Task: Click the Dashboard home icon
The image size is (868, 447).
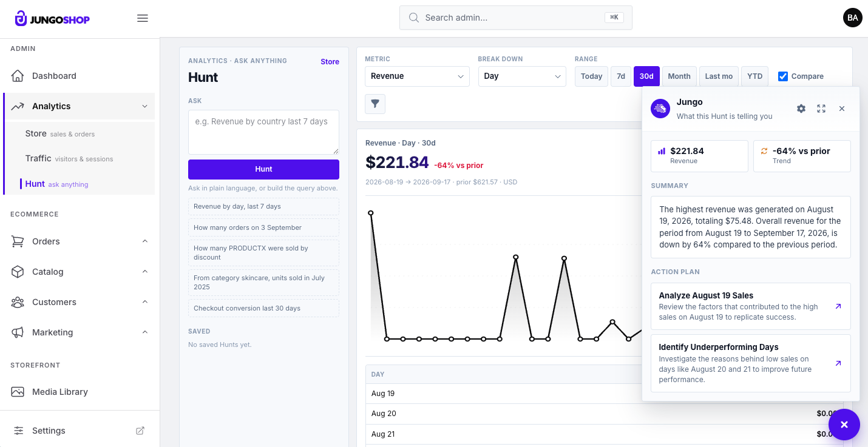Action: pyautogui.click(x=18, y=76)
